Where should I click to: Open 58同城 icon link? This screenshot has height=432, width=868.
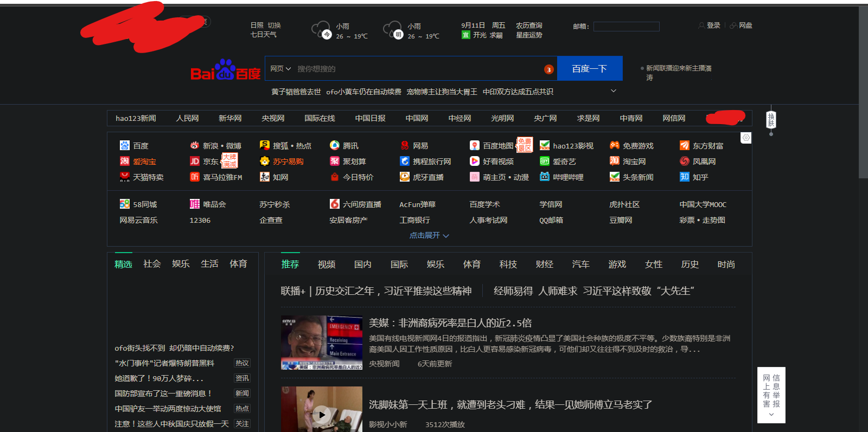click(x=125, y=204)
